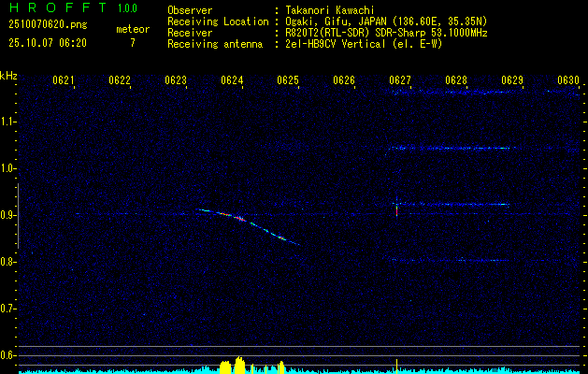Click the kHz axis unit label
This screenshot has height=374, width=588.
pyautogui.click(x=8, y=76)
